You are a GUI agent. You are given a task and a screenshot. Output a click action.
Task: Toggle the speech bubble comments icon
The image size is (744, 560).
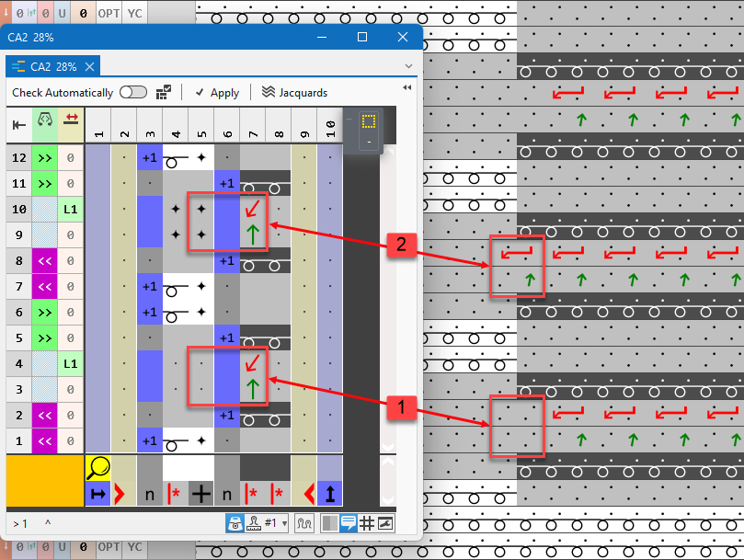pyautogui.click(x=348, y=523)
